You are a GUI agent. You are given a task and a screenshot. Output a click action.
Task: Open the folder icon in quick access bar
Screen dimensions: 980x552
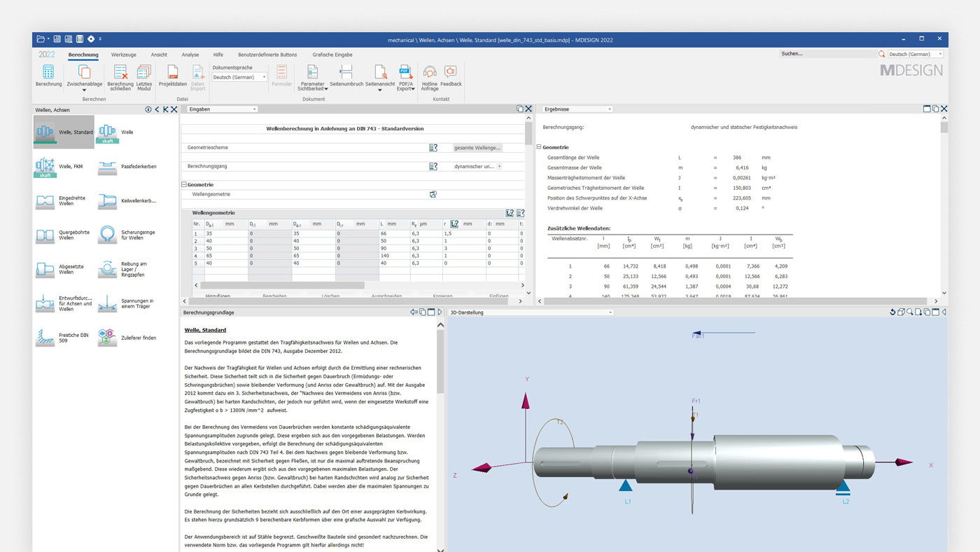point(41,39)
